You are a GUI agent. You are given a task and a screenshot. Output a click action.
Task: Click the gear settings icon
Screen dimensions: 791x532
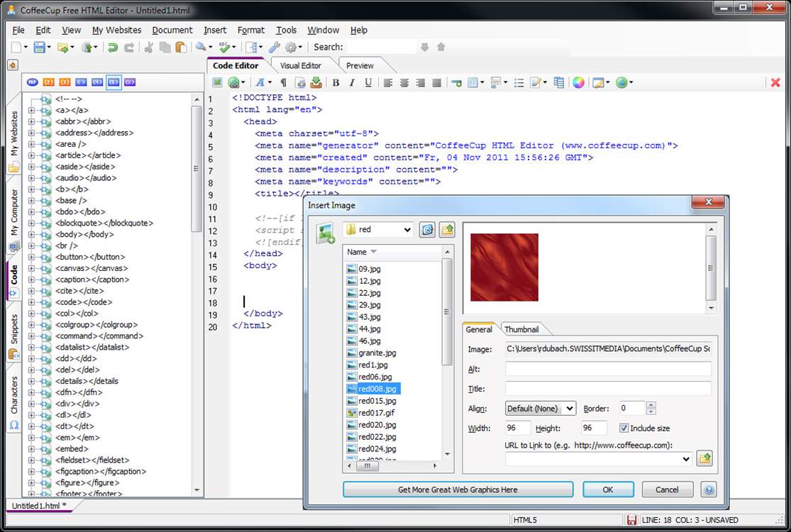click(x=291, y=48)
